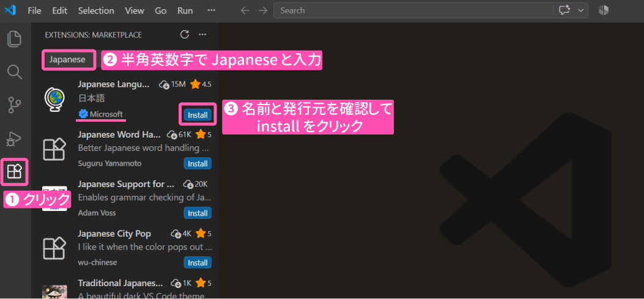Open Japanese Language Pack globe icon
The image size is (644, 299).
pos(55,101)
